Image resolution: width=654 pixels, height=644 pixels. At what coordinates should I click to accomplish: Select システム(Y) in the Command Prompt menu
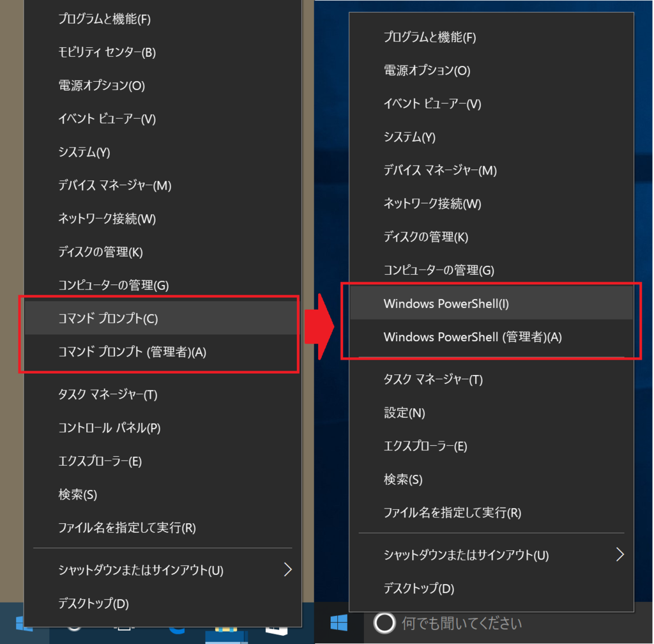tap(163, 152)
